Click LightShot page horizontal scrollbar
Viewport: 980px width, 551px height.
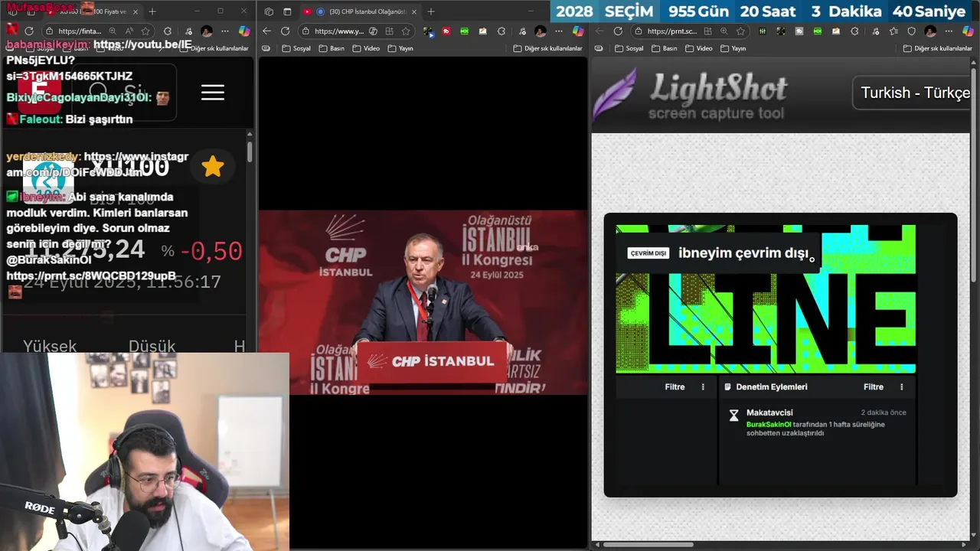[648, 545]
